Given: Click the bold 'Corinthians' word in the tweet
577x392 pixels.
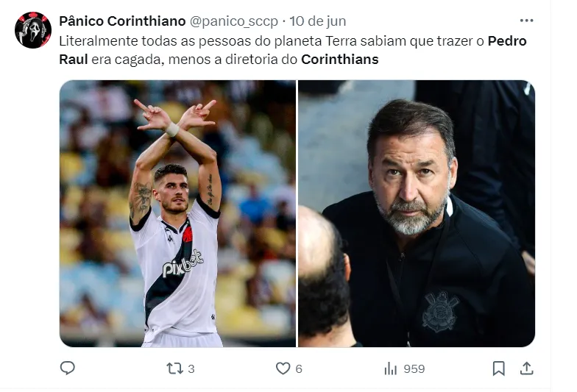Looking at the screenshot, I should pyautogui.click(x=340, y=60).
